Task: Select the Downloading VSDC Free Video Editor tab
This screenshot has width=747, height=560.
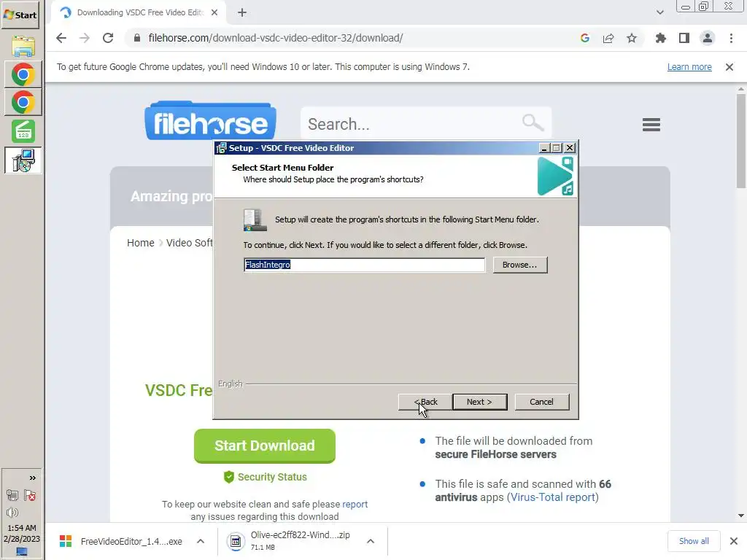Action: pyautogui.click(x=138, y=13)
